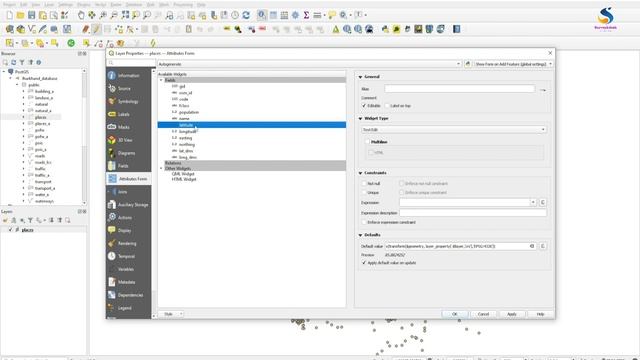Toggle Apply default value on update

(x=364, y=263)
